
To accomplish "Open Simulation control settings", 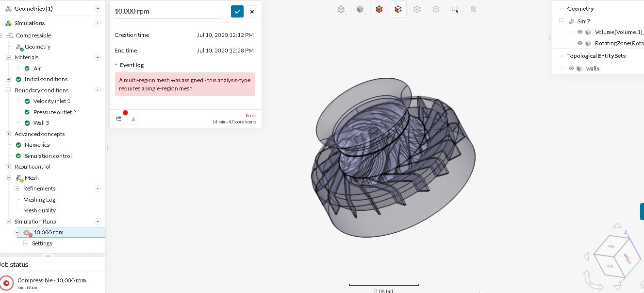I will click(48, 156).
